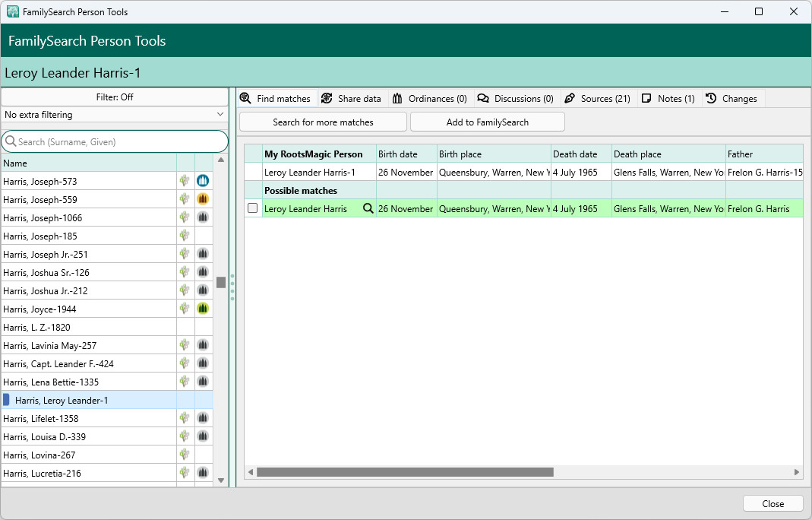Click the Filter: Off button

[115, 97]
